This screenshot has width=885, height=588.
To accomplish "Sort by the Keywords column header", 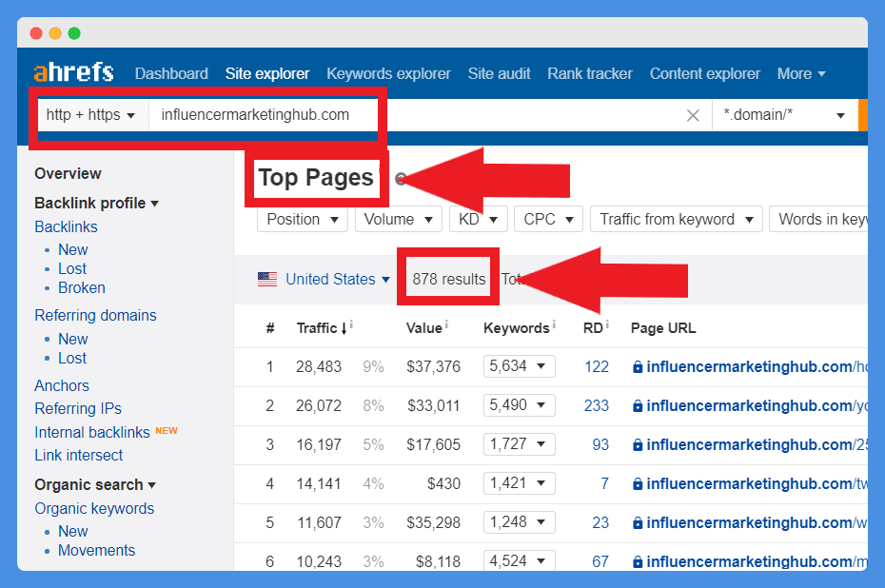I will pos(517,328).
